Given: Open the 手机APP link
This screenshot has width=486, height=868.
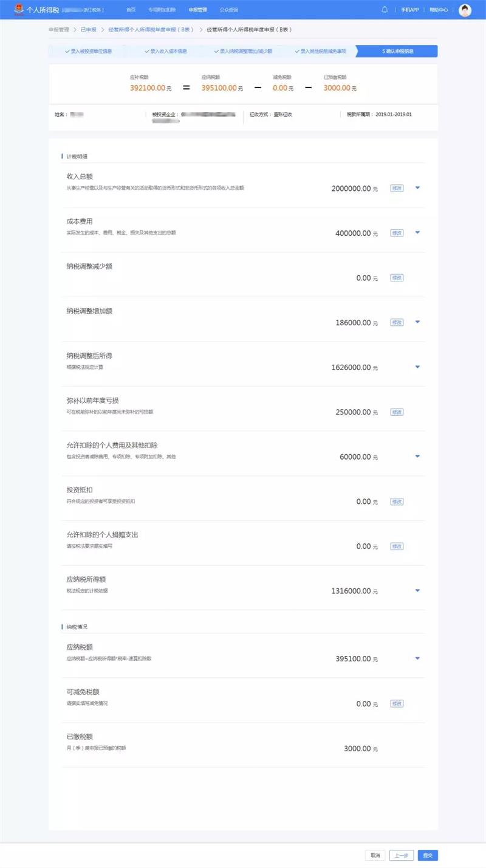Looking at the screenshot, I should (410, 10).
